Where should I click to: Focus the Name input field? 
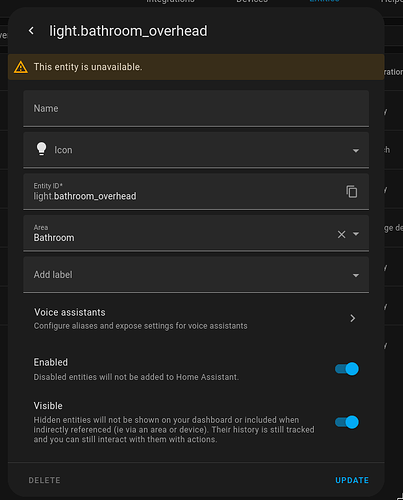point(196,109)
